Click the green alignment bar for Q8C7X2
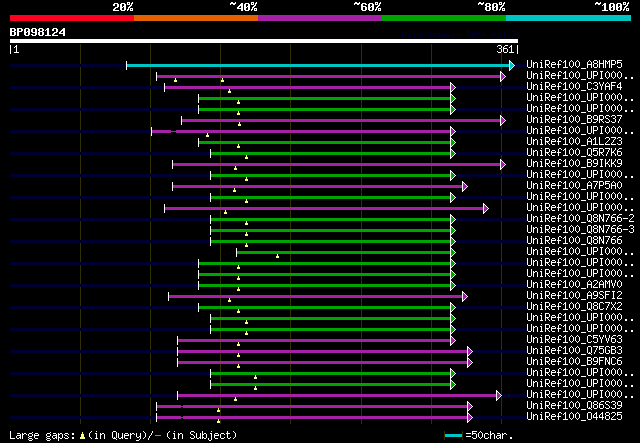The image size is (640, 443). (324, 307)
